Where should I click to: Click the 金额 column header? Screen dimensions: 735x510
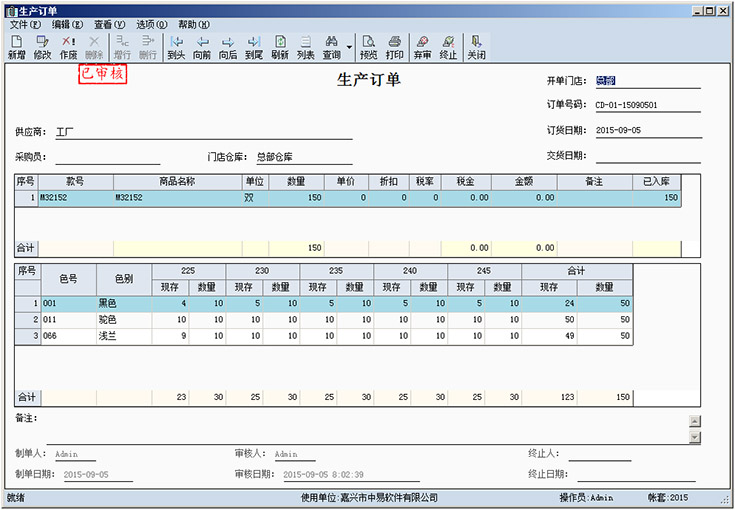pyautogui.click(x=524, y=182)
